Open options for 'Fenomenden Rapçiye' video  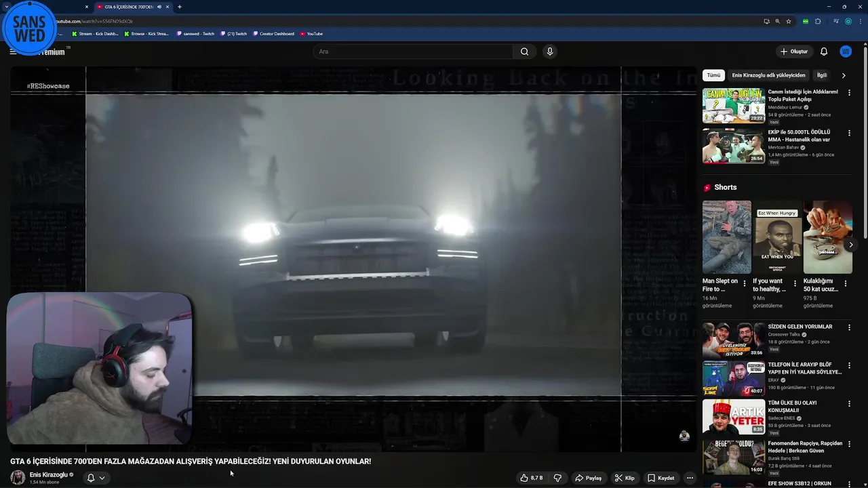[x=849, y=444]
